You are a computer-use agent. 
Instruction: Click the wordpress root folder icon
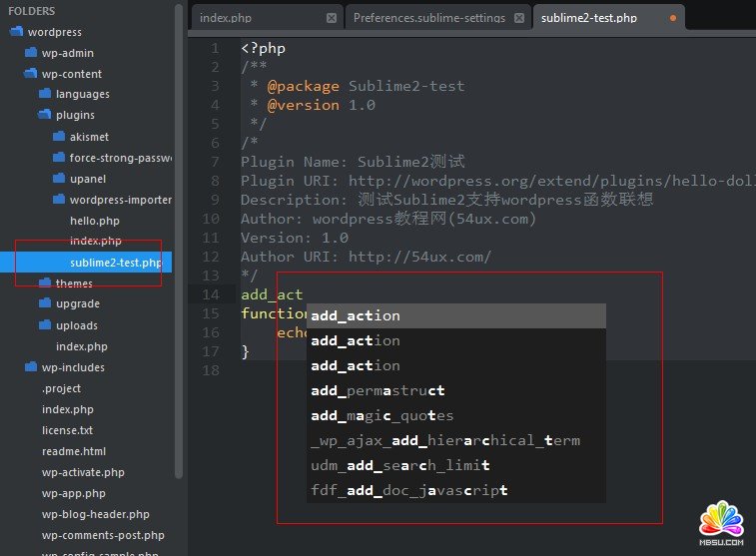15,32
